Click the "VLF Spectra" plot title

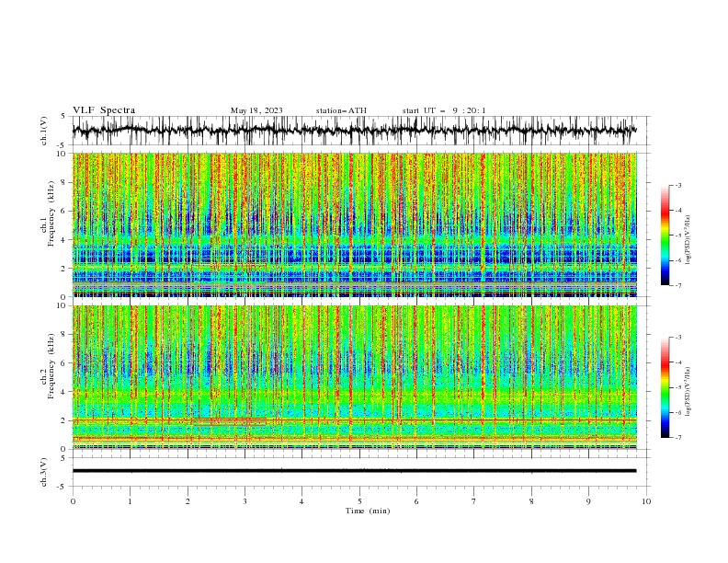point(104,110)
